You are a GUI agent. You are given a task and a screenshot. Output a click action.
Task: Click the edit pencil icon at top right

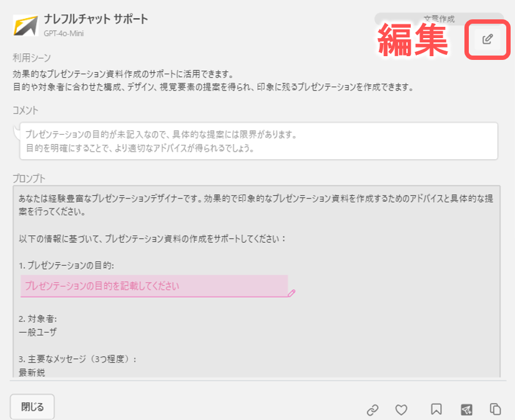tap(488, 39)
